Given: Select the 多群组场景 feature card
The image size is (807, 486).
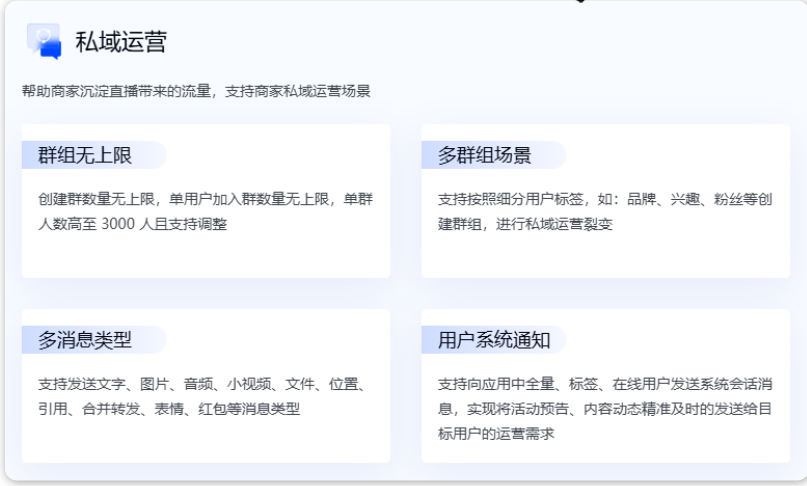Looking at the screenshot, I should pos(606,201).
